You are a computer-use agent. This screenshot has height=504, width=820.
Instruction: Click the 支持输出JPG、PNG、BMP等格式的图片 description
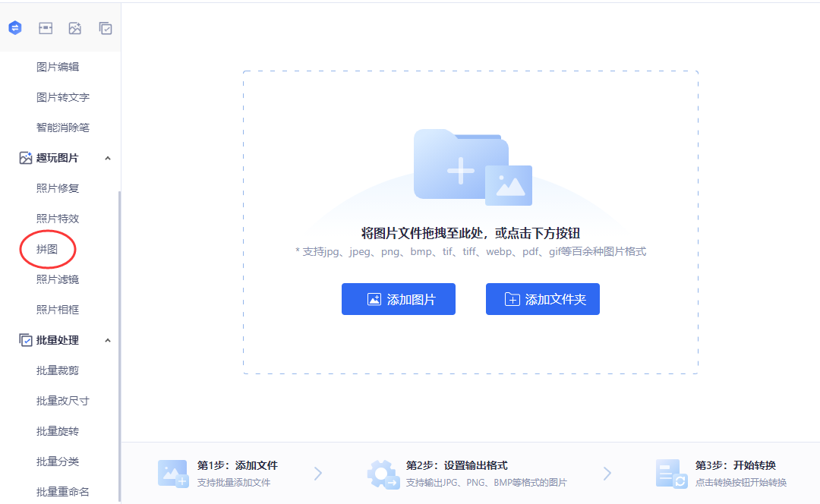pyautogui.click(x=487, y=483)
